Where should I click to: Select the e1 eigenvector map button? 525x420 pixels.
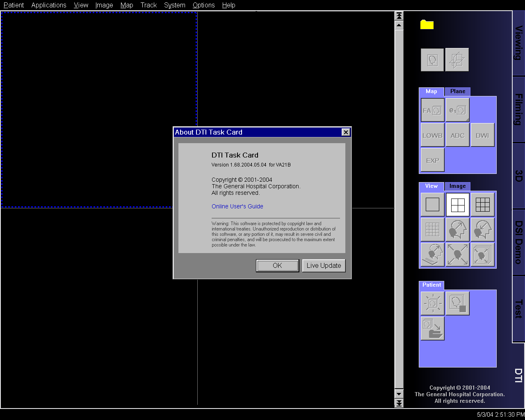pyautogui.click(x=457, y=110)
